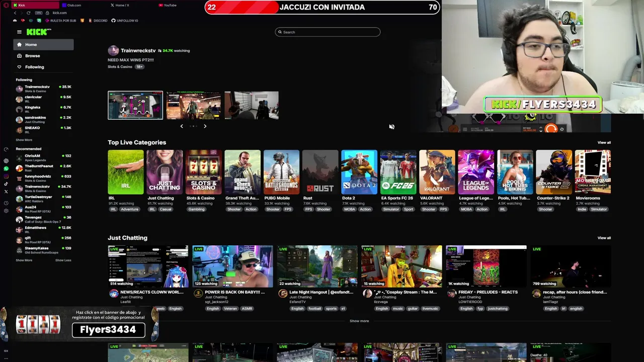Open NEWS/REACTS CLOWN WORLD stream thumbnail

click(148, 266)
